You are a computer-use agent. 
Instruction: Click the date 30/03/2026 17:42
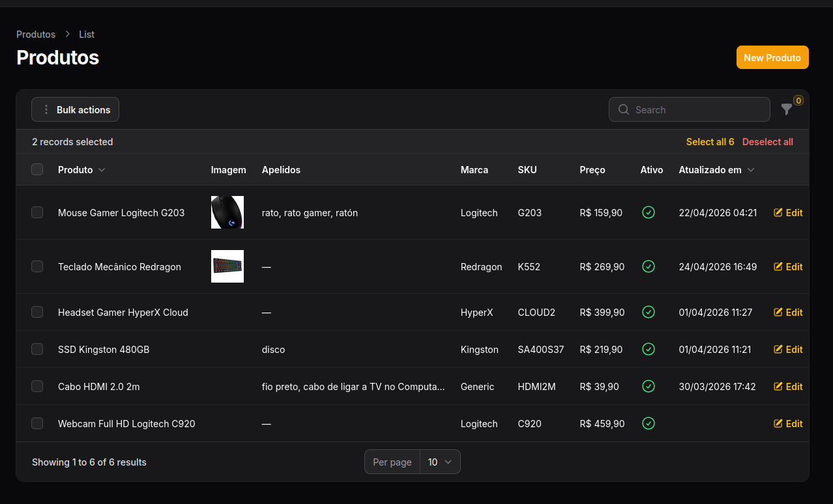click(x=718, y=387)
